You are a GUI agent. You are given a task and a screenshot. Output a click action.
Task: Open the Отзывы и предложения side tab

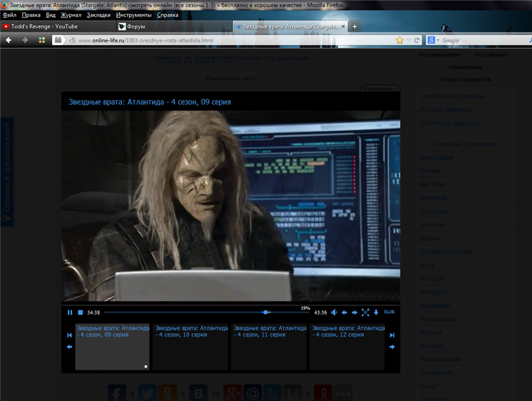click(7, 172)
